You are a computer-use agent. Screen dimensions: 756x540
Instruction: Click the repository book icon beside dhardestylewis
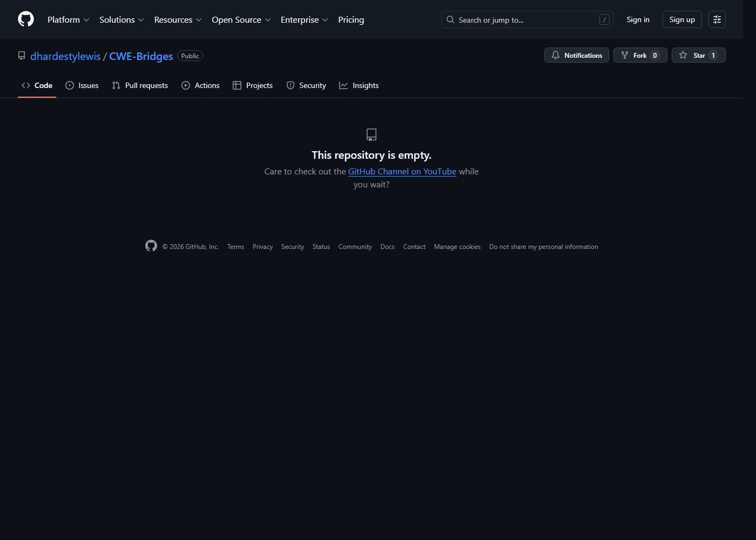22,55
